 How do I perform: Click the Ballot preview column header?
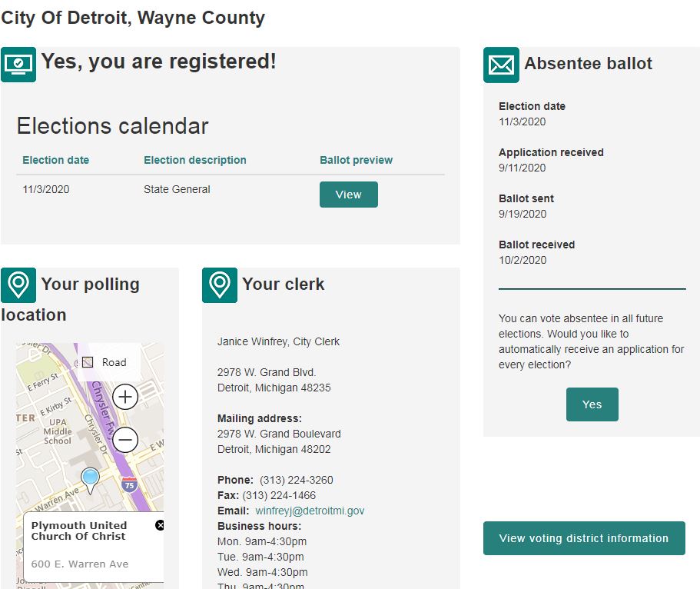tap(356, 160)
